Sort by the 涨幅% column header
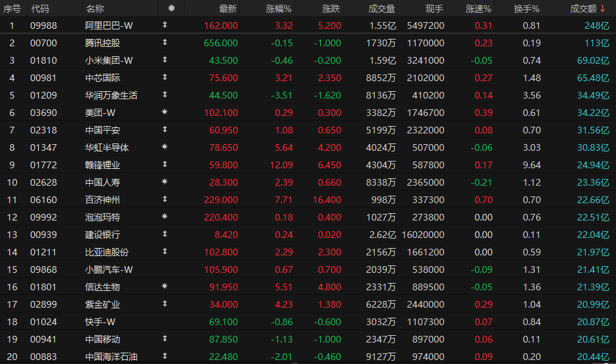The height and width of the screenshot is (364, 616). pyautogui.click(x=279, y=9)
